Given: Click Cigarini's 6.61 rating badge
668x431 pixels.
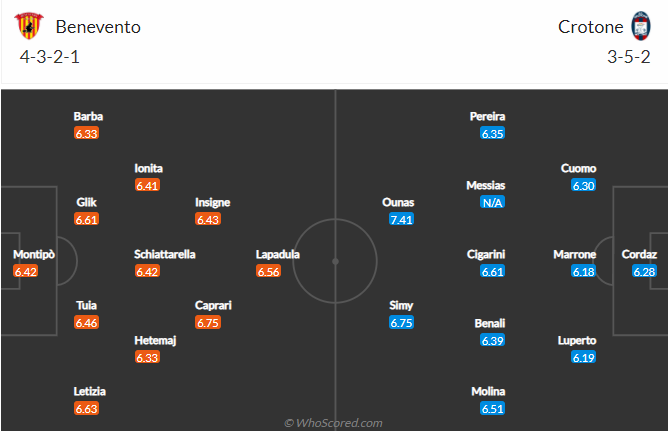Looking at the screenshot, I should tap(492, 271).
